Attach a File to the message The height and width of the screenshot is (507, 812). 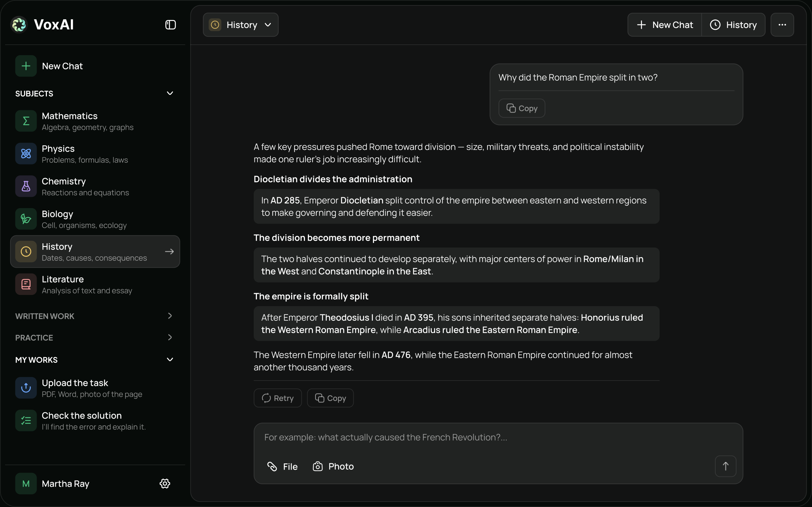282,466
